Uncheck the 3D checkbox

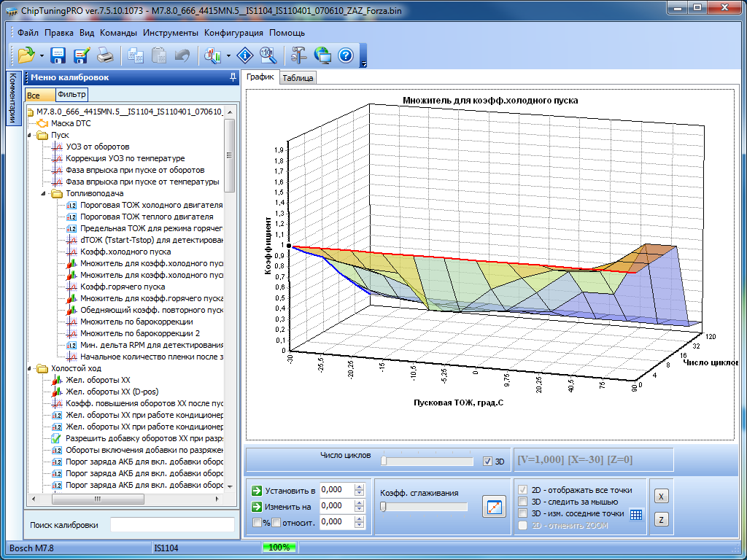[488, 462]
